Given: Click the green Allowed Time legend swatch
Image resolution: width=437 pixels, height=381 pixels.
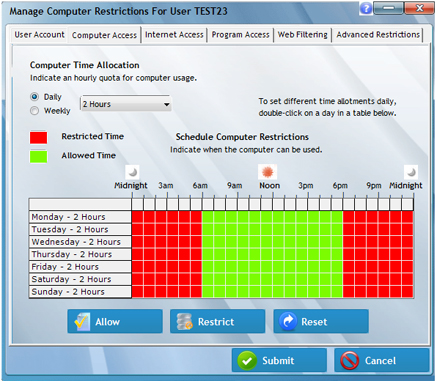Looking at the screenshot, I should point(39,157).
